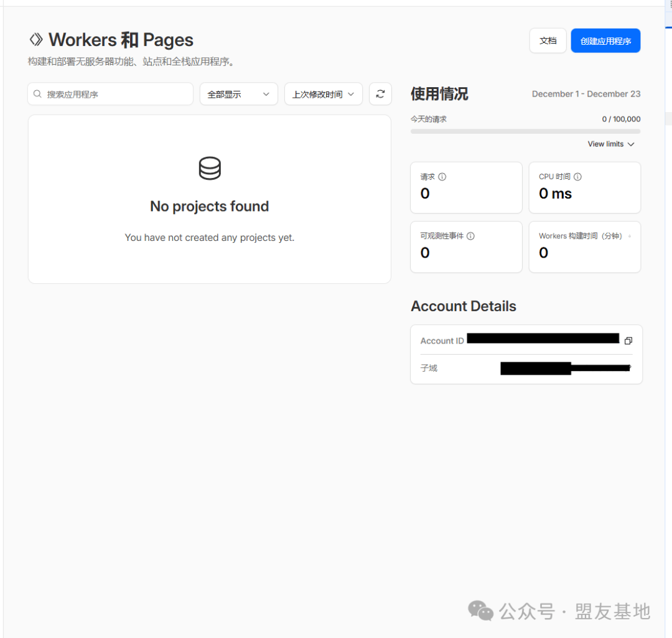Viewport: 672px width, 638px height.
Task: Click the blue 创建应用程序 button
Action: point(605,41)
